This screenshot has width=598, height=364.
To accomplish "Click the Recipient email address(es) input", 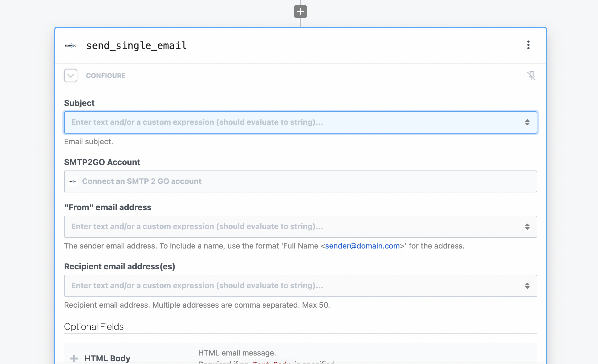I will click(x=293, y=286).
